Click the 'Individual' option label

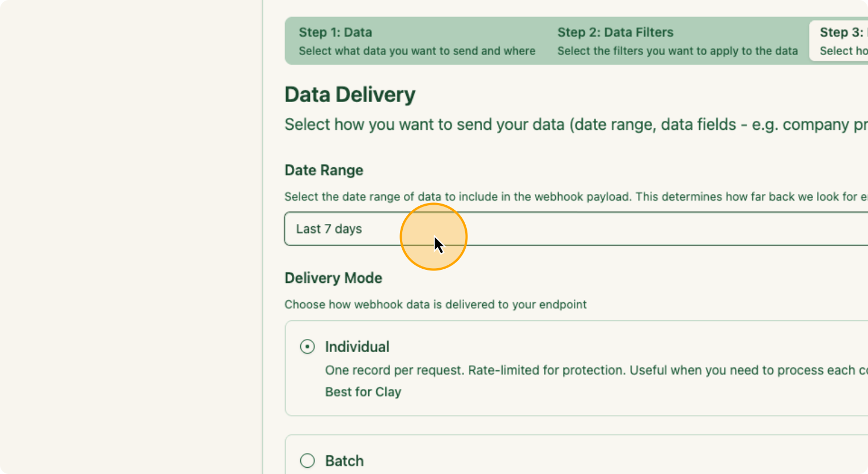(x=357, y=346)
